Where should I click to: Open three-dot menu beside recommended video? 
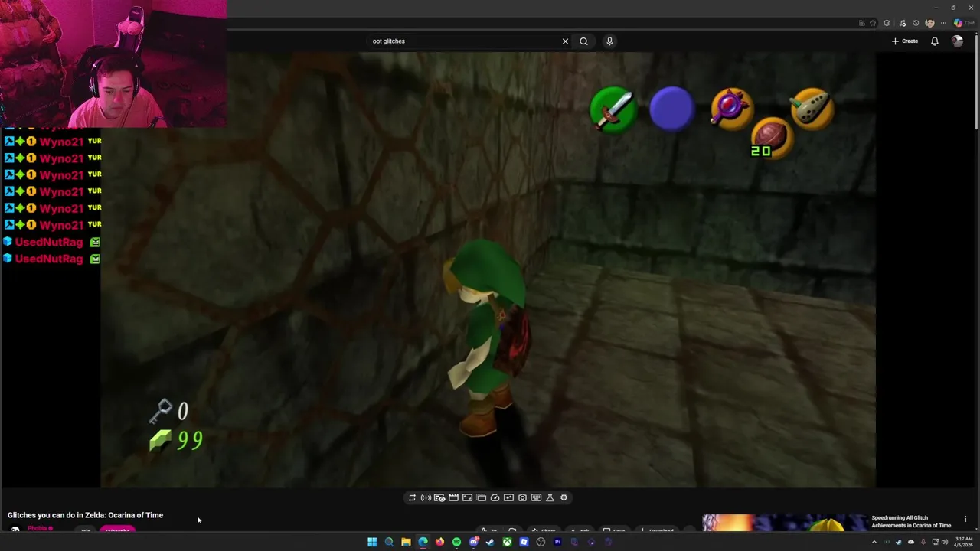coord(965,520)
